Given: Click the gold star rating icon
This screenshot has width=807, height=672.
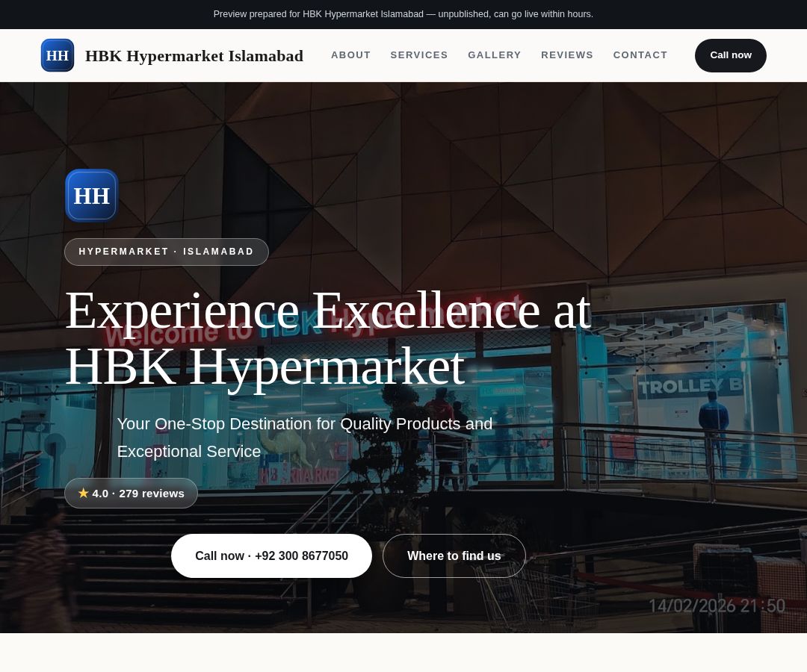Looking at the screenshot, I should point(84,493).
